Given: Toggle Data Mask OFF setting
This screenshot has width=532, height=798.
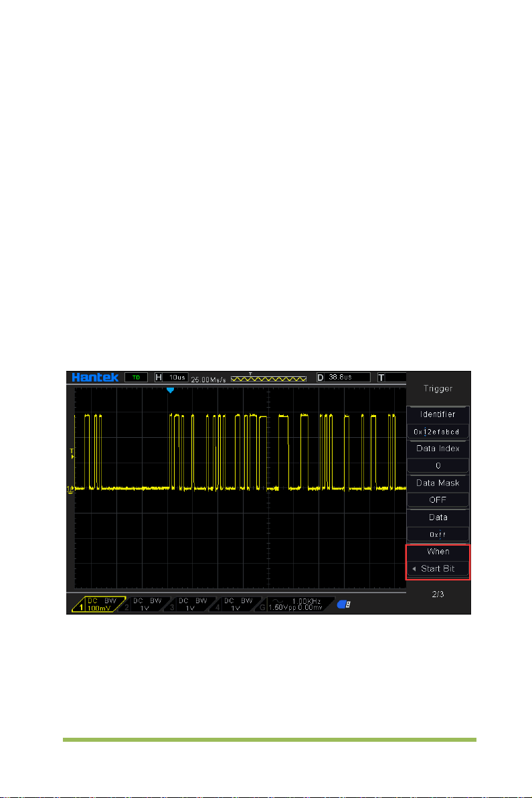Looking at the screenshot, I should 438,500.
